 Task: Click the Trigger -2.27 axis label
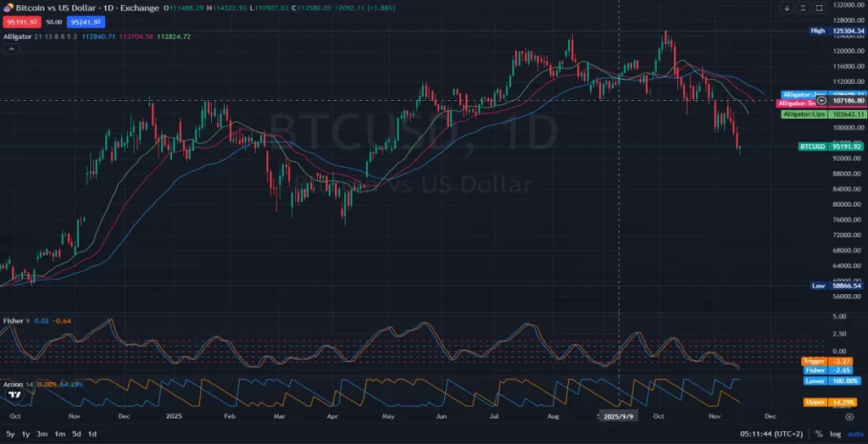[827, 361]
